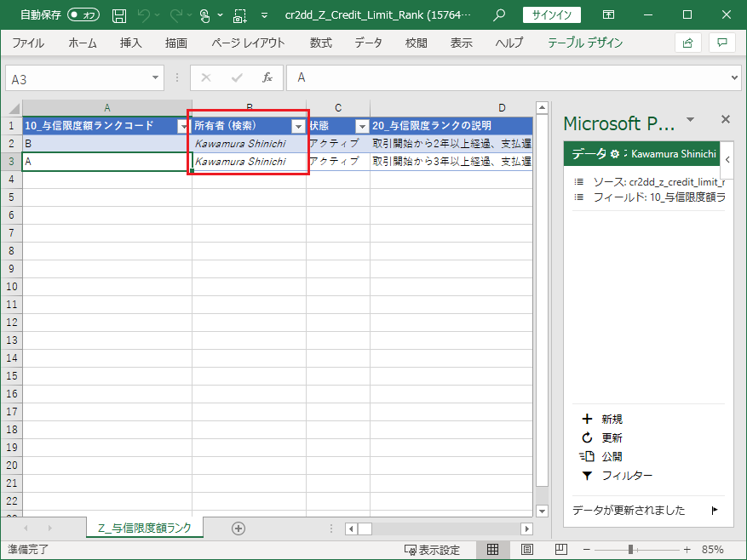747x560 pixels.
Task: Expand the Name Box dropdown arrow
Action: click(155, 77)
